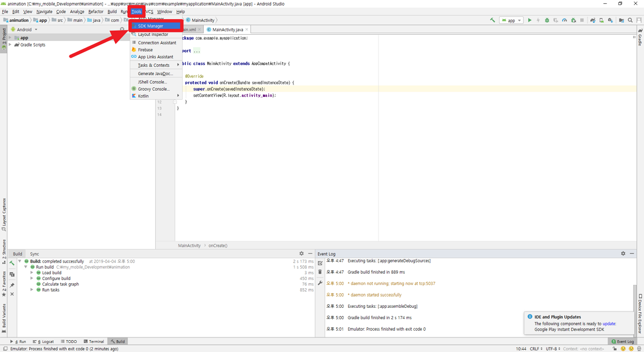644x352 pixels.
Task: Open the Android project view dropdown
Action: pyautogui.click(x=24, y=30)
